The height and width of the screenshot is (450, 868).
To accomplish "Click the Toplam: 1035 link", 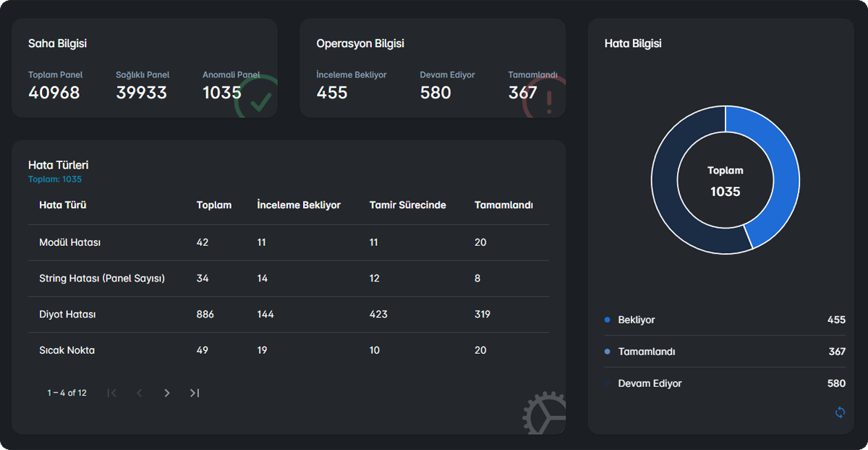I will click(55, 179).
